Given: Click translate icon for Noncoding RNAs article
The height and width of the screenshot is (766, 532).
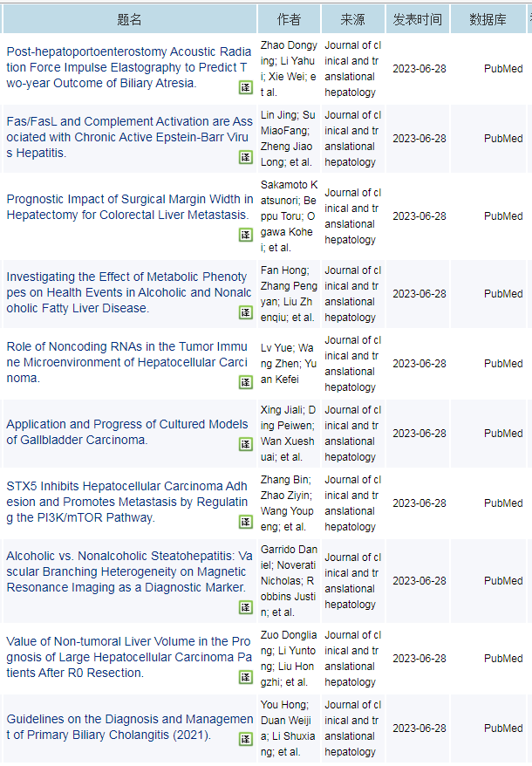Looking at the screenshot, I should [246, 382].
